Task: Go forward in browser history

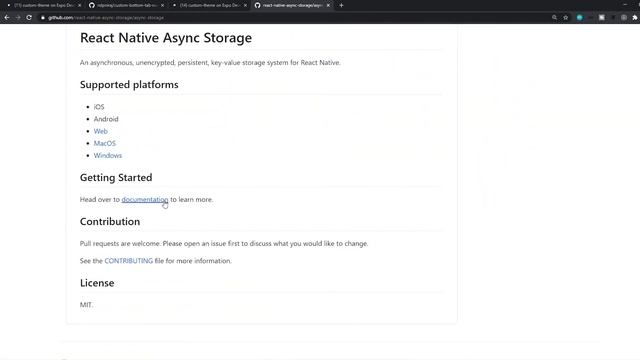Action: click(18, 18)
